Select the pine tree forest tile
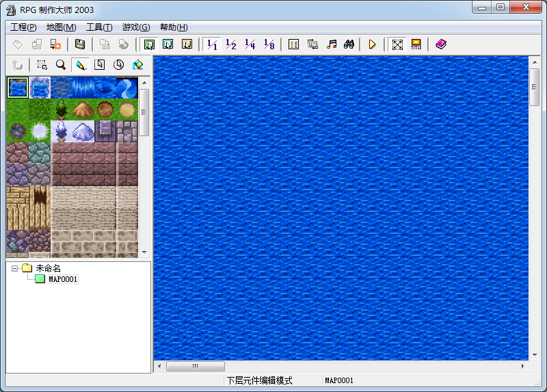Screen dimensions: 547x392 62,109
